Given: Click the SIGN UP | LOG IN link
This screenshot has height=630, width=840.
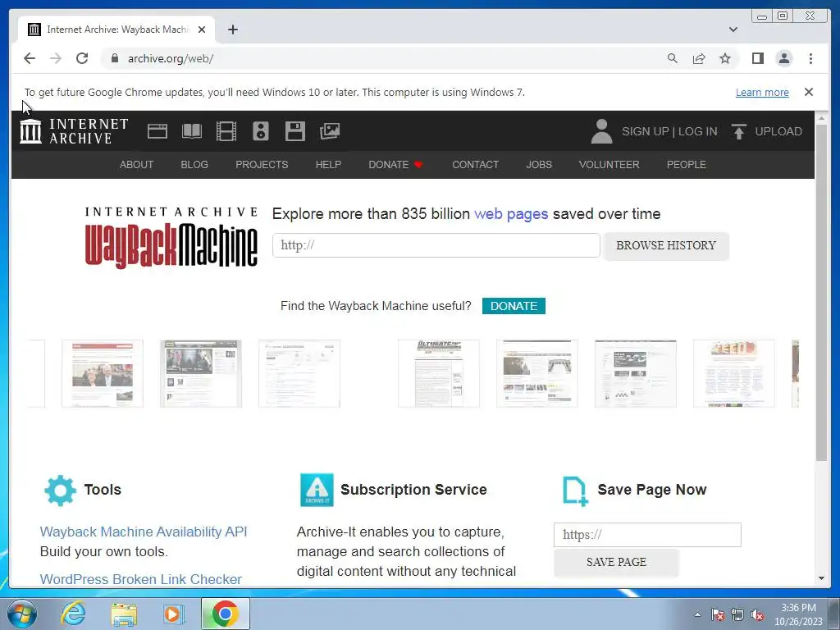Looking at the screenshot, I should point(669,131).
